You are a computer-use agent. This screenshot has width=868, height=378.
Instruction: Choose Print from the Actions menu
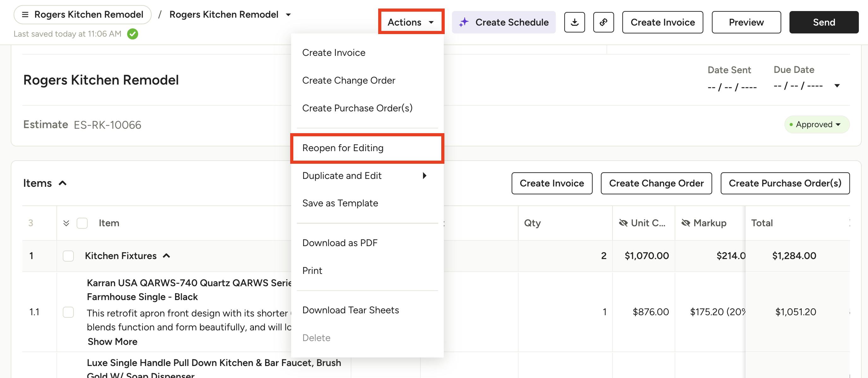point(367,270)
